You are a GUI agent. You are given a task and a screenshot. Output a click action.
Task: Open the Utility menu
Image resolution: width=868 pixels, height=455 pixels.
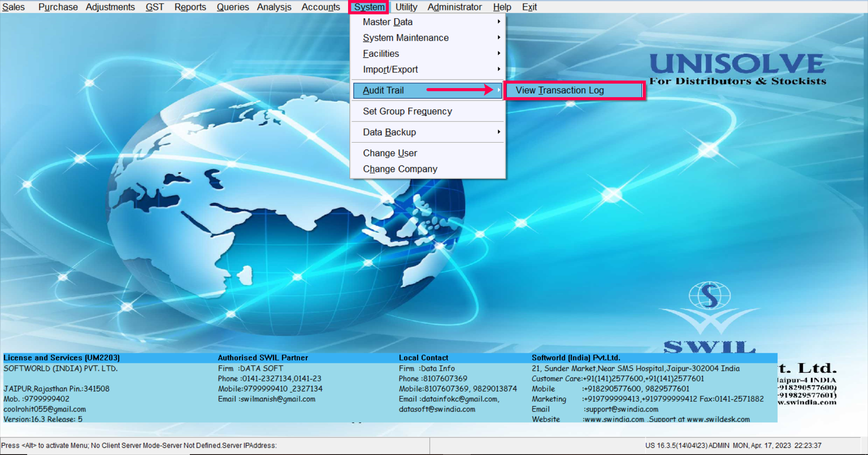(406, 7)
